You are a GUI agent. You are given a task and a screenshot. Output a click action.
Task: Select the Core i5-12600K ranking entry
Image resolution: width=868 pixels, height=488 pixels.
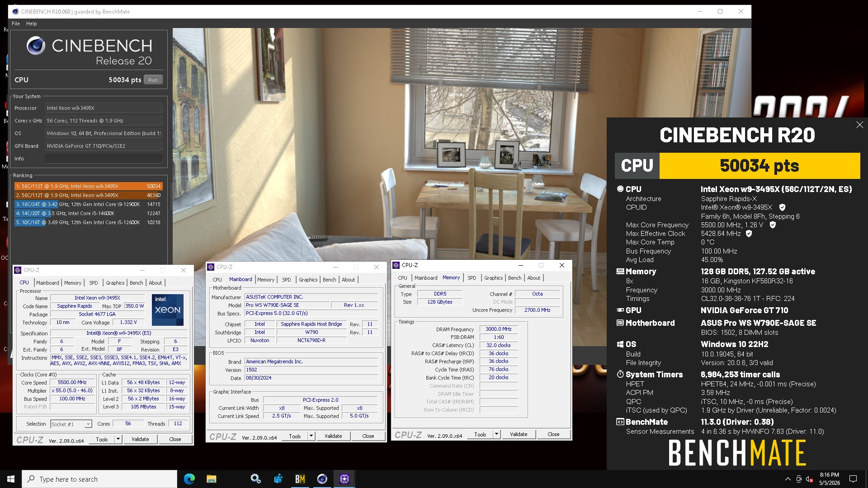(88, 222)
